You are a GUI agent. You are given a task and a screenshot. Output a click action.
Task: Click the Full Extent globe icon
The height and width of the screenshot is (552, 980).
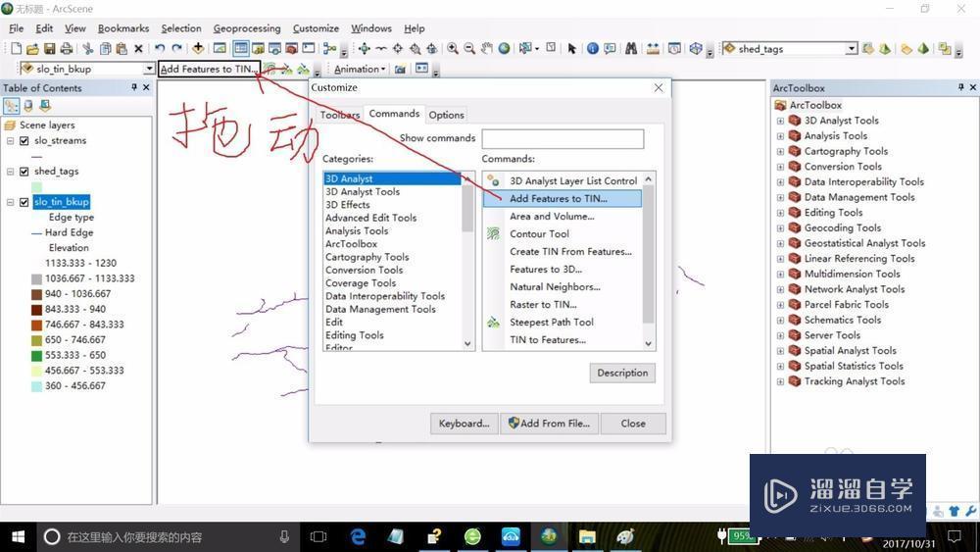(504, 48)
